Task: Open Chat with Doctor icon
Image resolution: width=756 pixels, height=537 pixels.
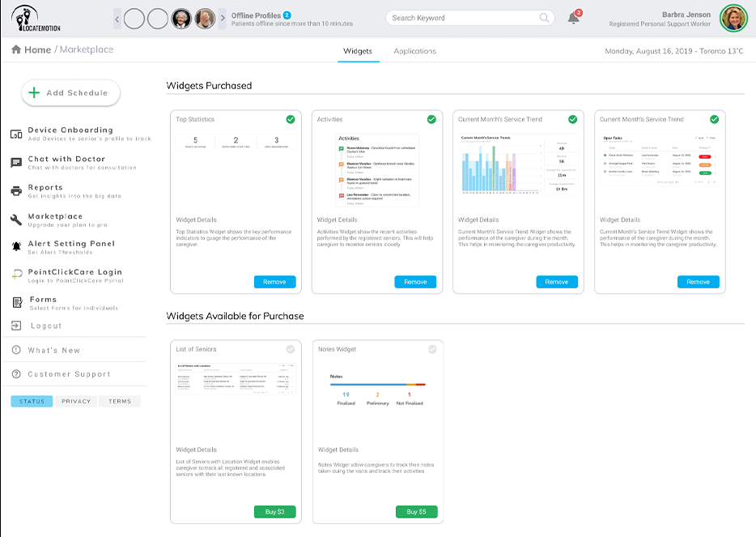Action: pyautogui.click(x=16, y=163)
